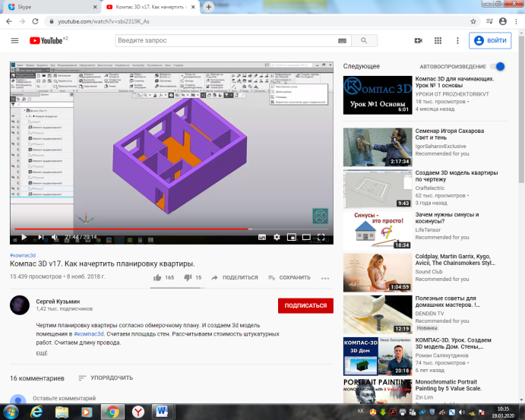Open the #компас3d hashtag above title
525x420 pixels.
click(x=23, y=255)
